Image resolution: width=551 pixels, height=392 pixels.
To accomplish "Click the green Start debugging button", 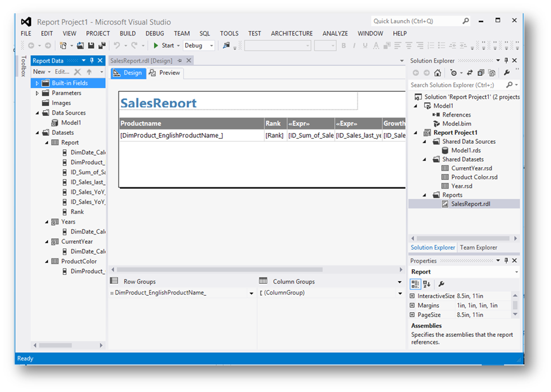I will point(164,45).
